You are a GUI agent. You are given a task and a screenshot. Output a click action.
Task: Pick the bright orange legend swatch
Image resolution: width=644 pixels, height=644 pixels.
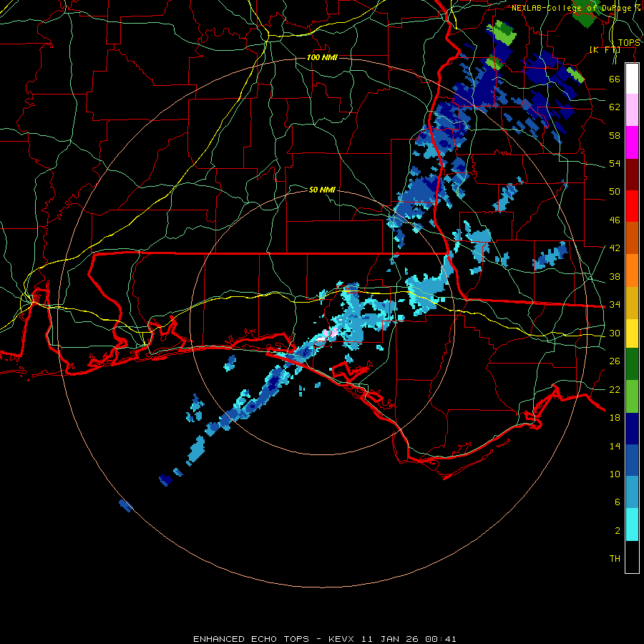632,270
